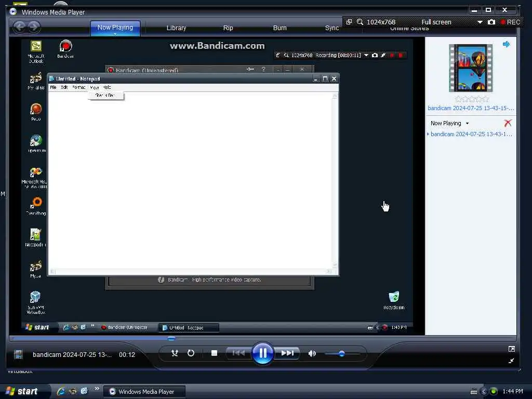Image resolution: width=532 pixels, height=399 pixels.
Task: Maximize the Windows Media Player window
Action: point(488,10)
